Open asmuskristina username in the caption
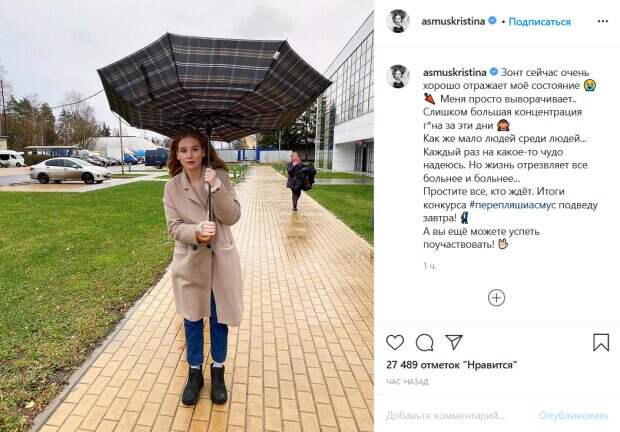This screenshot has height=432, width=620. coord(454,72)
